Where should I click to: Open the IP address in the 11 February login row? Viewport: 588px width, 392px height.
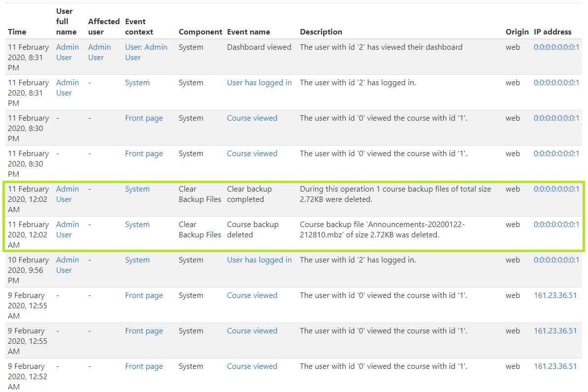click(556, 83)
